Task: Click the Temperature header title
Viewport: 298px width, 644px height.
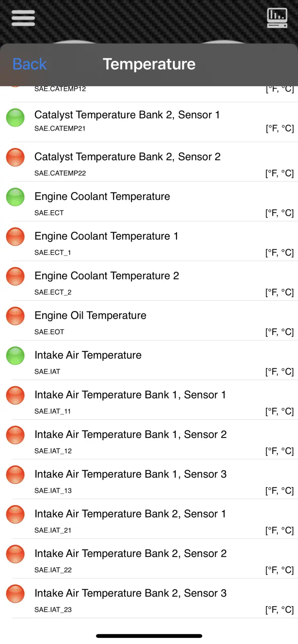Action: pyautogui.click(x=149, y=64)
